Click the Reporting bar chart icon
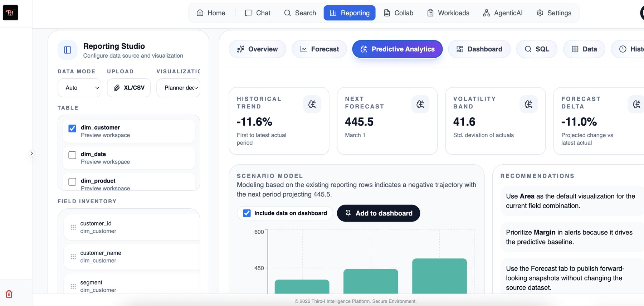 [333, 13]
